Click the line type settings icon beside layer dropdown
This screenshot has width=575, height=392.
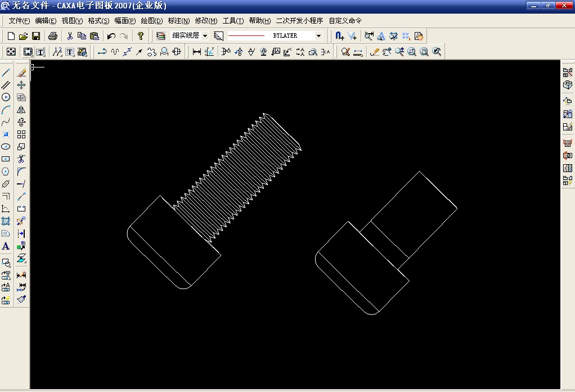[x=218, y=36]
